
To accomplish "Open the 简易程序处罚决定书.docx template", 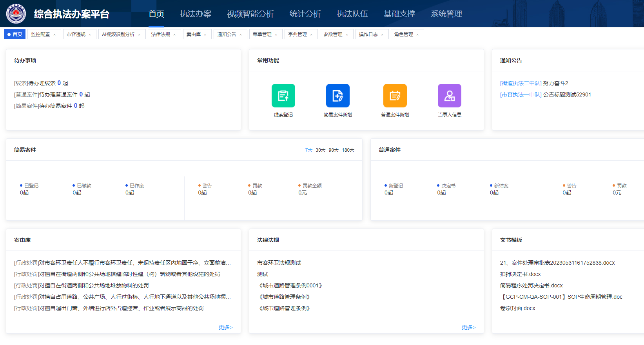I will (x=532, y=285).
